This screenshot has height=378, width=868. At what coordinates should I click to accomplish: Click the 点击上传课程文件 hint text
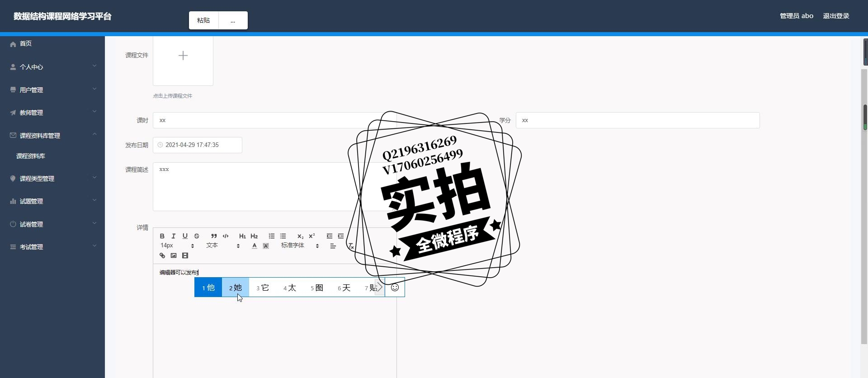[x=172, y=96]
